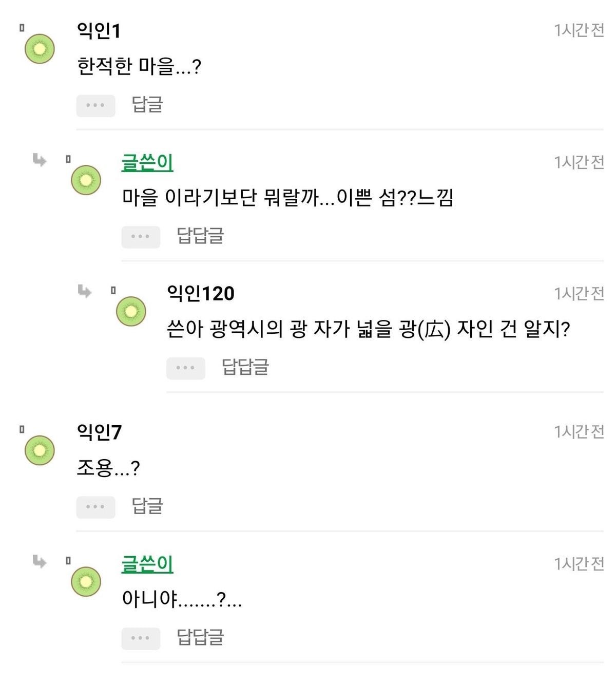616x683 pixels.
Task: Click reply arrow icon before '마을 이라기보단' comment
Action: (x=40, y=160)
